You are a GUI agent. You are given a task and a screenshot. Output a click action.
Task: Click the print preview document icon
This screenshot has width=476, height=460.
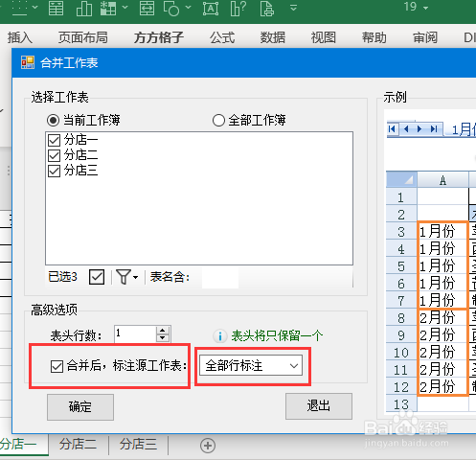[x=267, y=8]
